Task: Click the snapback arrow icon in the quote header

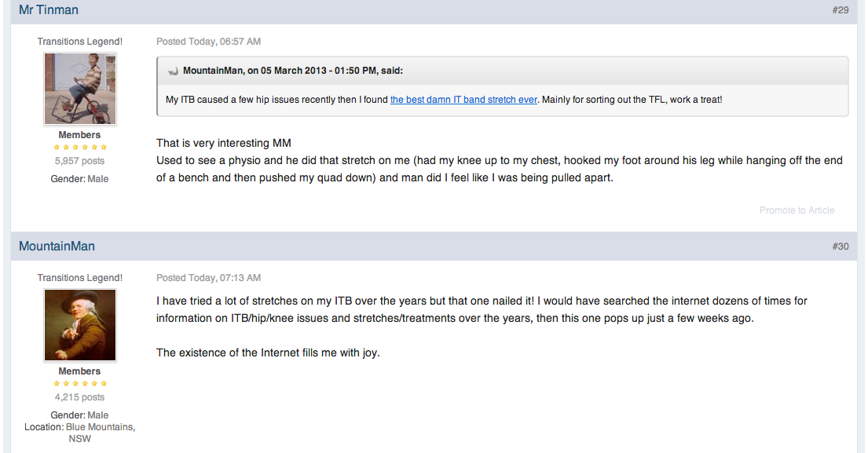Action: click(173, 71)
